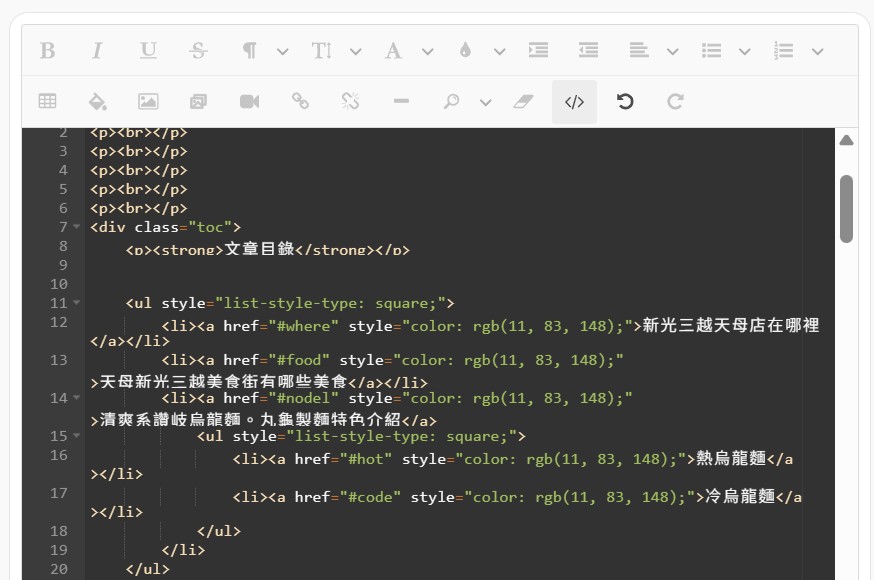Click the Unordered List icon

pyautogui.click(x=711, y=51)
